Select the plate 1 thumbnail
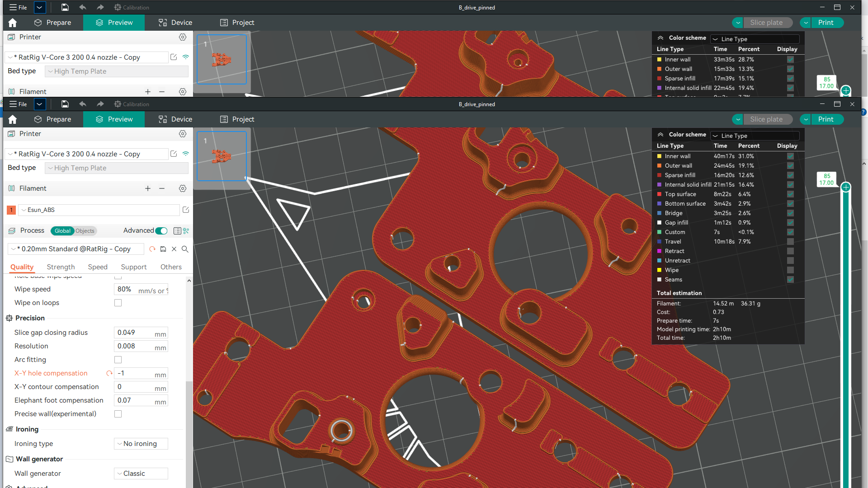Image resolution: width=868 pixels, height=488 pixels. point(222,156)
